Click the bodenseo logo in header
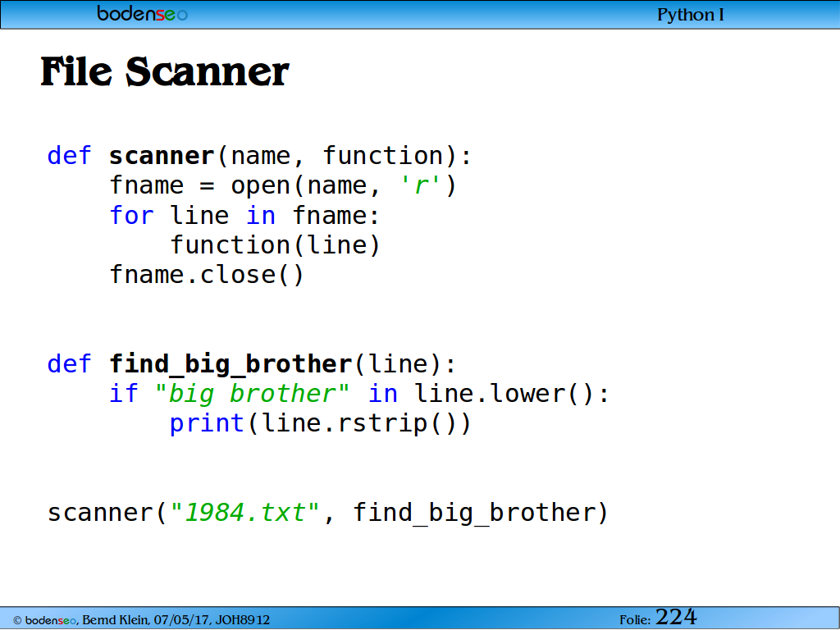The height and width of the screenshot is (630, 840). tap(142, 13)
